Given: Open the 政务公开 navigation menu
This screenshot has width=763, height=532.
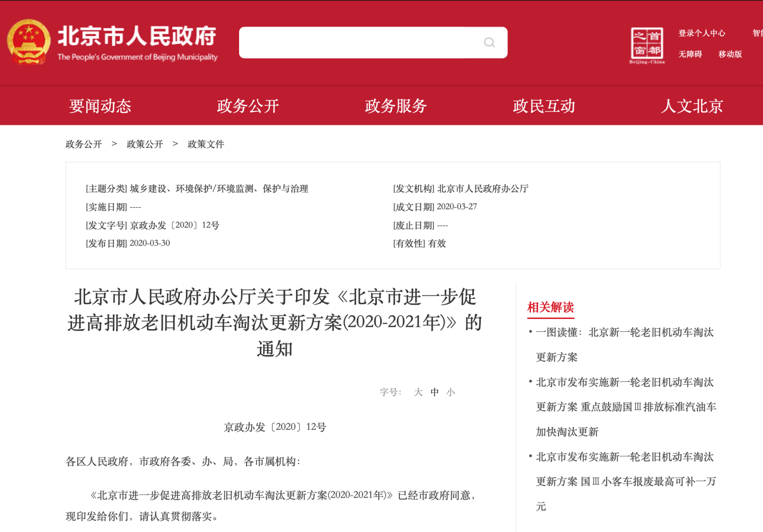Looking at the screenshot, I should [x=248, y=106].
